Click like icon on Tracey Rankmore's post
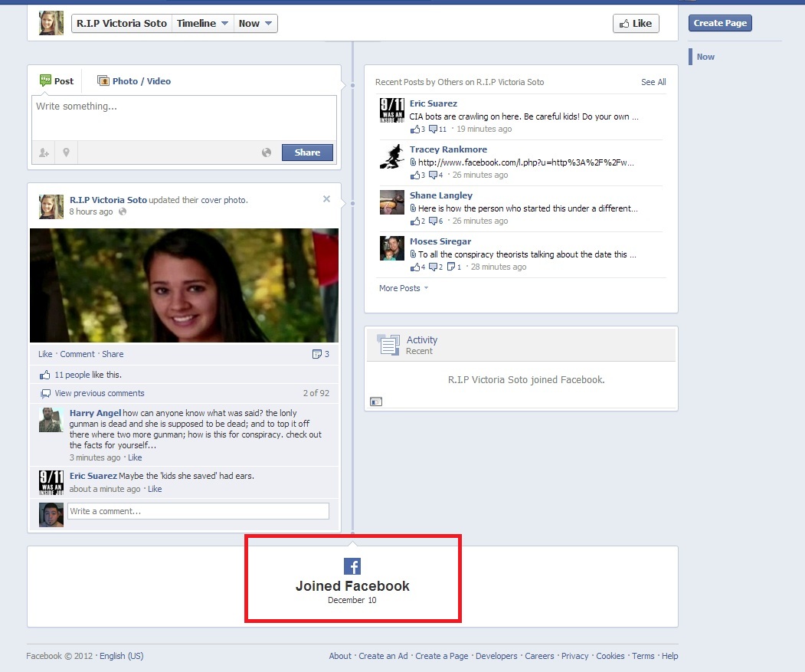This screenshot has height=672, width=805. [415, 175]
